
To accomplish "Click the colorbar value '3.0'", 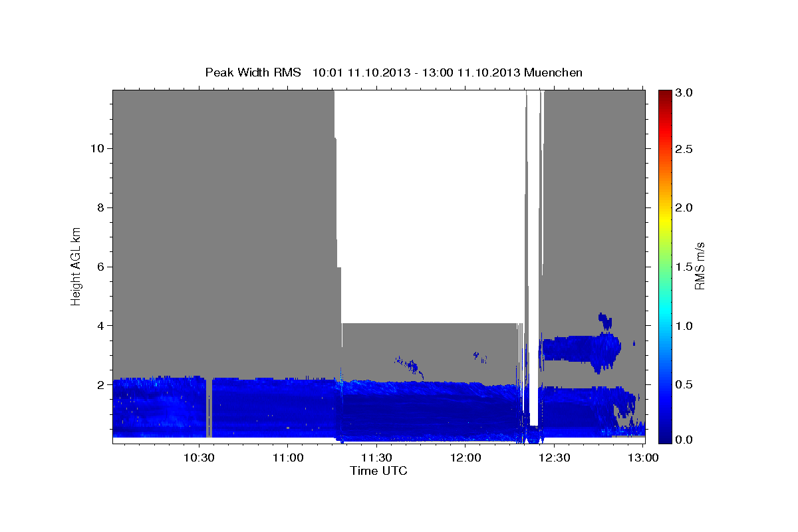I will (x=685, y=92).
